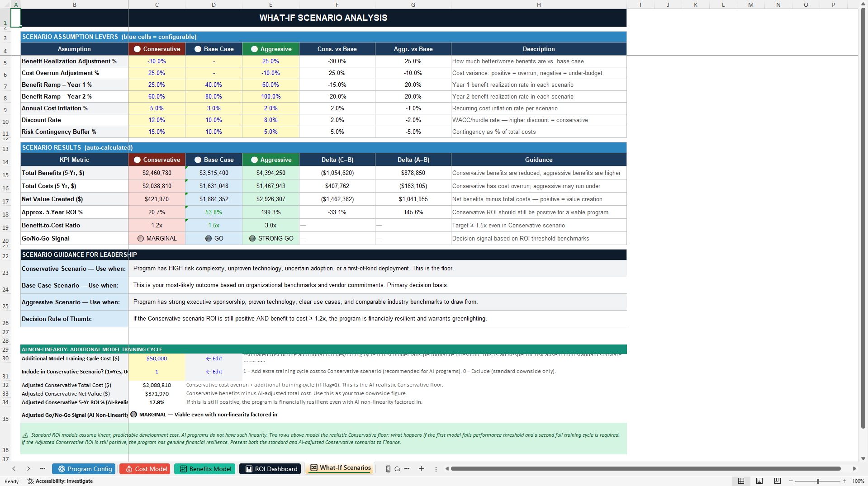Add a new sheet with plus icon
This screenshot has width=868, height=486.
coord(421,469)
